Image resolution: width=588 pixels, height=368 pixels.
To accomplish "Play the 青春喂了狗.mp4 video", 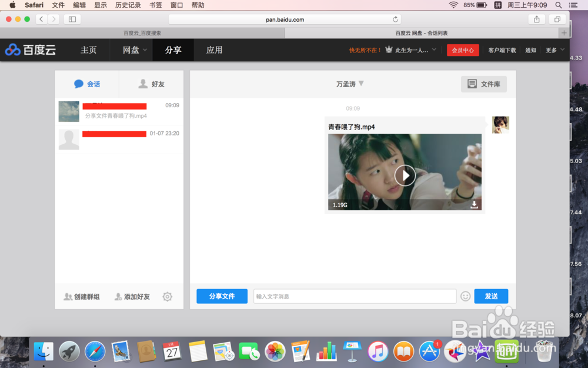I will [405, 175].
